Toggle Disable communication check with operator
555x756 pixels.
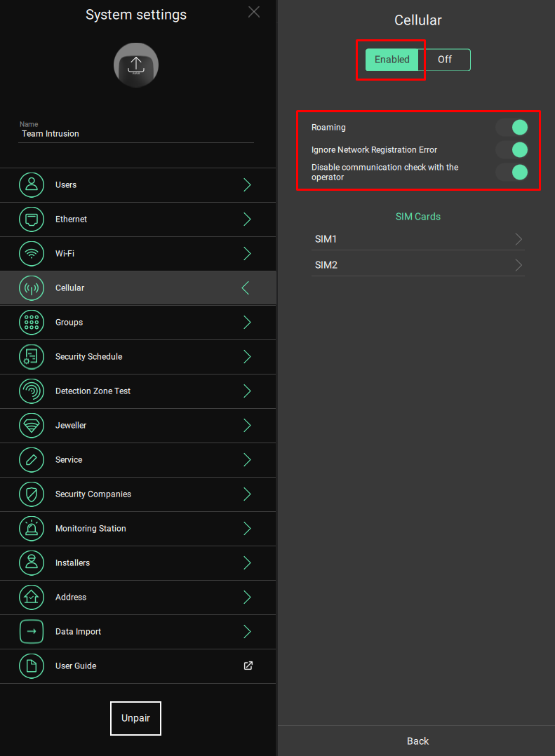(x=511, y=172)
